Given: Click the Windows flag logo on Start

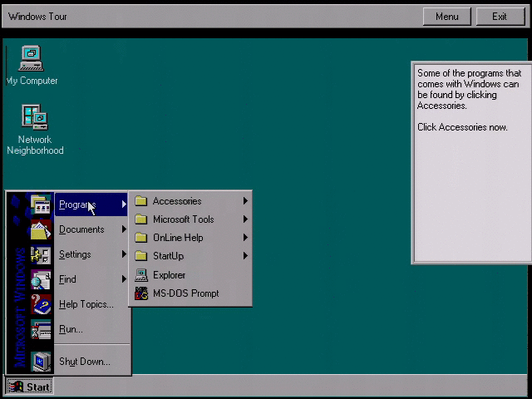Looking at the screenshot, I should (16, 387).
